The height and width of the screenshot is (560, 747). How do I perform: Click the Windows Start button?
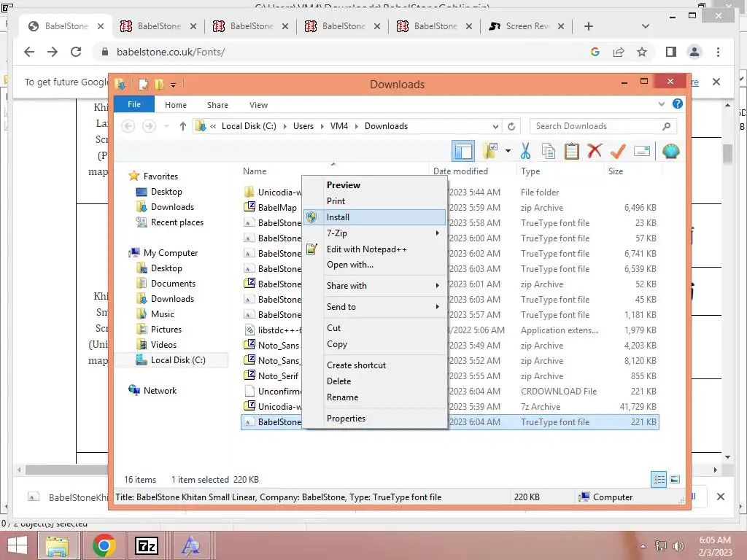click(18, 545)
